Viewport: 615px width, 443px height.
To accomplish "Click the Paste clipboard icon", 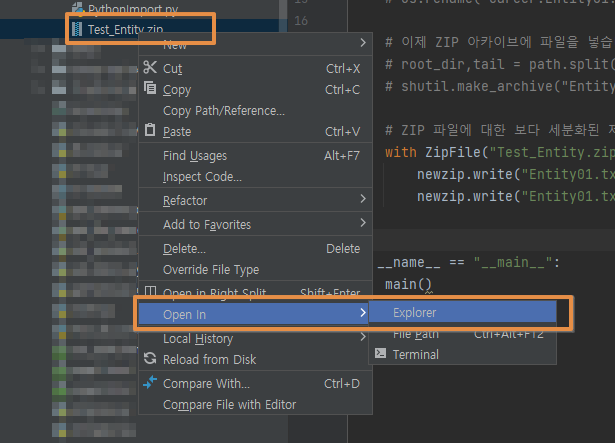I will click(x=150, y=129).
